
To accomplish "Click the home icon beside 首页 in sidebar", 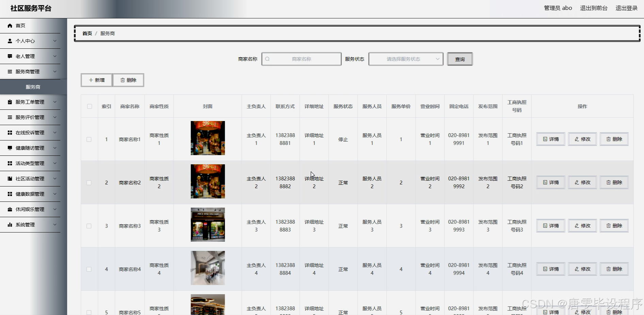I will [10, 26].
